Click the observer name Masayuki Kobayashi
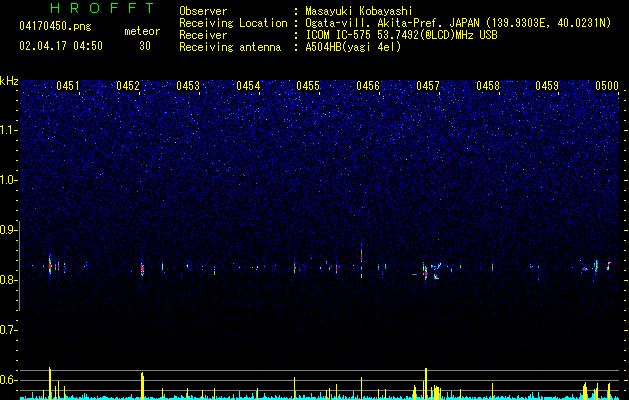This screenshot has width=629, height=400. [x=359, y=11]
